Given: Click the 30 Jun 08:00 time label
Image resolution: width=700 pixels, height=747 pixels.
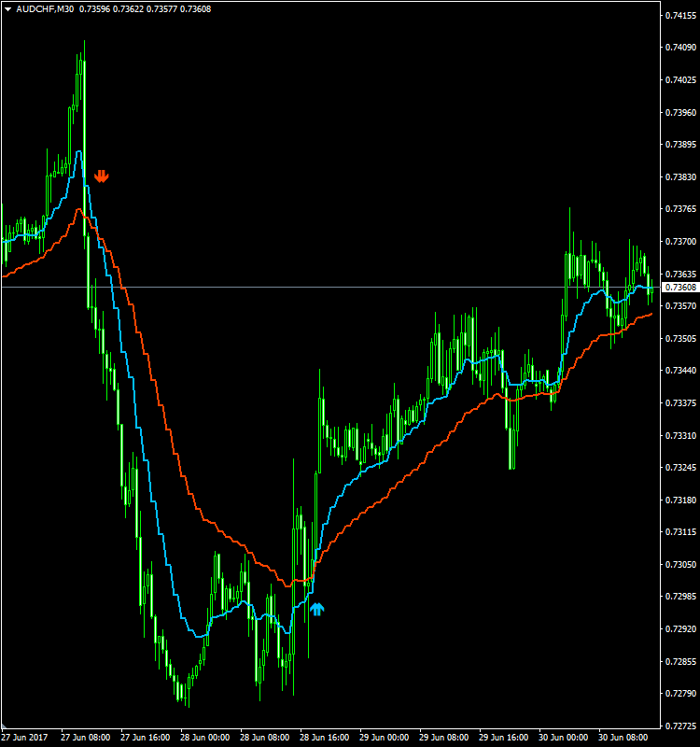Looking at the screenshot, I should pyautogui.click(x=623, y=738).
